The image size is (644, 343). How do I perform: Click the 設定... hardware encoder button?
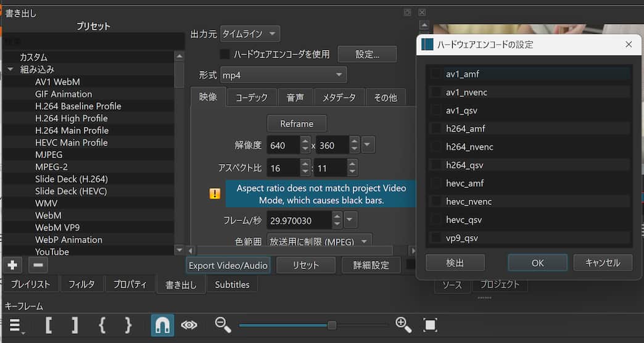[367, 54]
